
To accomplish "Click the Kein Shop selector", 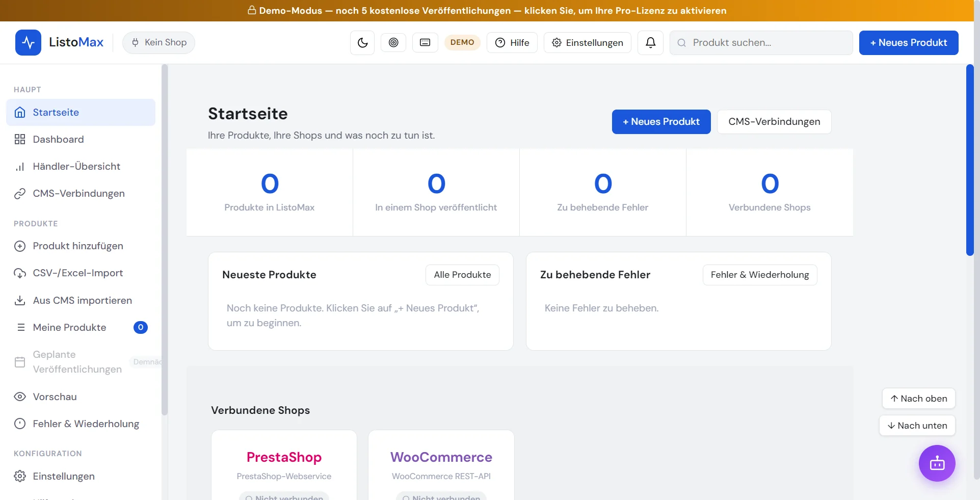I will [x=158, y=43].
